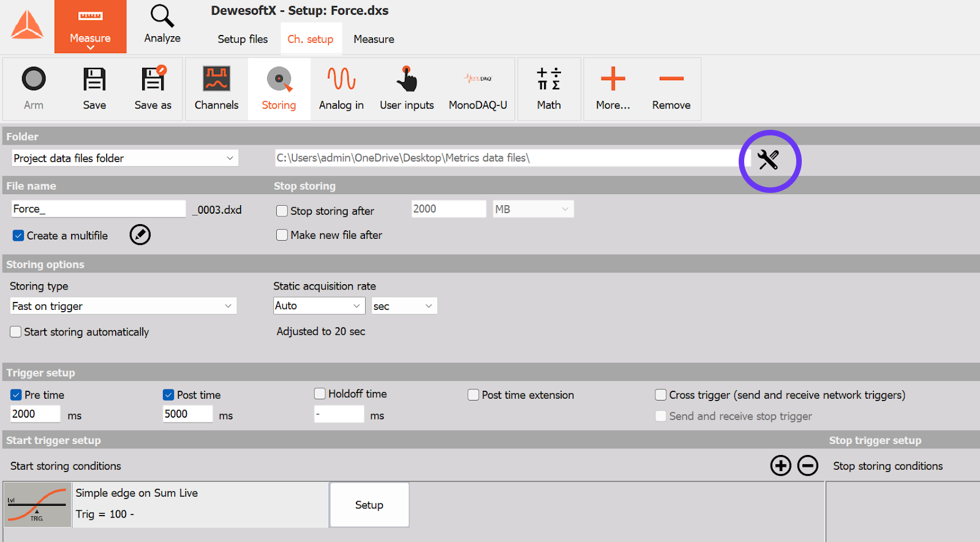Screen dimensions: 980x542
Task: Click the Dewesoft logo icon
Action: [x=27, y=26]
